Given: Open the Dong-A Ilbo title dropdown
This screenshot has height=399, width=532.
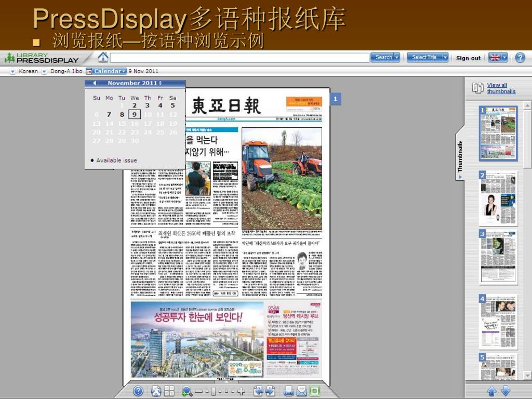Looking at the screenshot, I should pyautogui.click(x=44, y=71).
